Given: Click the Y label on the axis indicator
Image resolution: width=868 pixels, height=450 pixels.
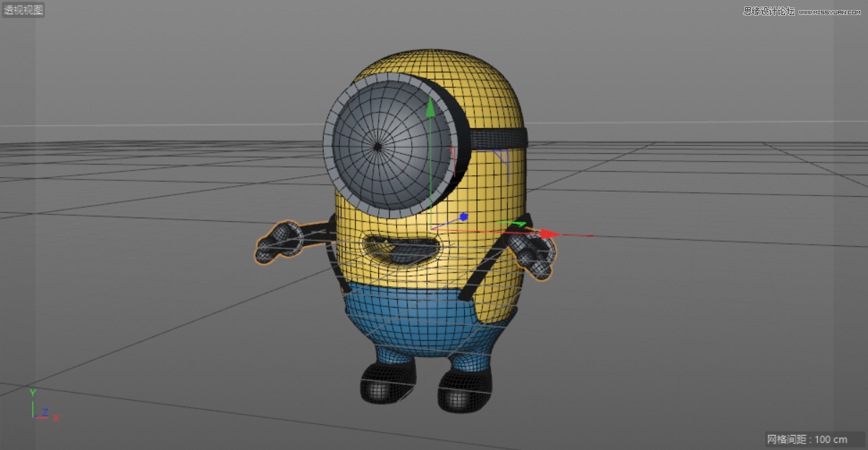Looking at the screenshot, I should (32, 393).
